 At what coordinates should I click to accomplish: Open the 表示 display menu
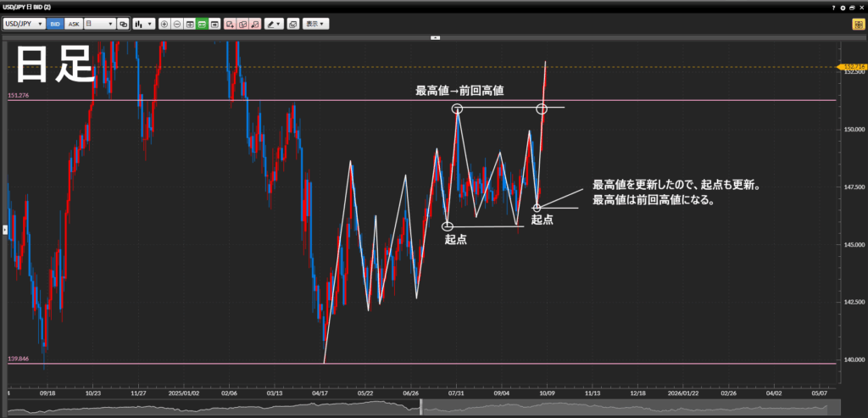click(316, 24)
